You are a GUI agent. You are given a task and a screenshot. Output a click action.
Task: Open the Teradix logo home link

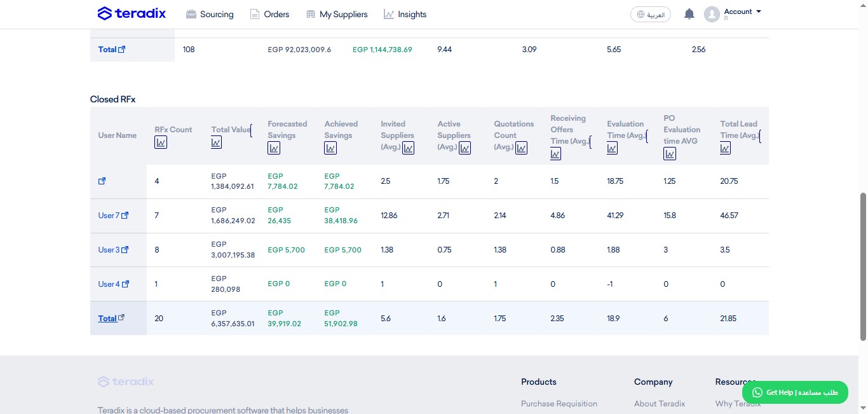pos(132,13)
